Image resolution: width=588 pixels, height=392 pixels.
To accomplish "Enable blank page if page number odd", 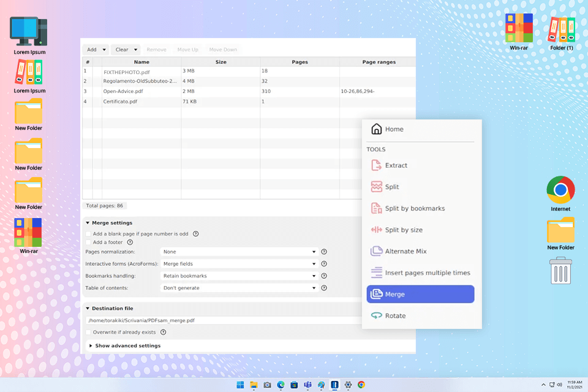I will 88,234.
